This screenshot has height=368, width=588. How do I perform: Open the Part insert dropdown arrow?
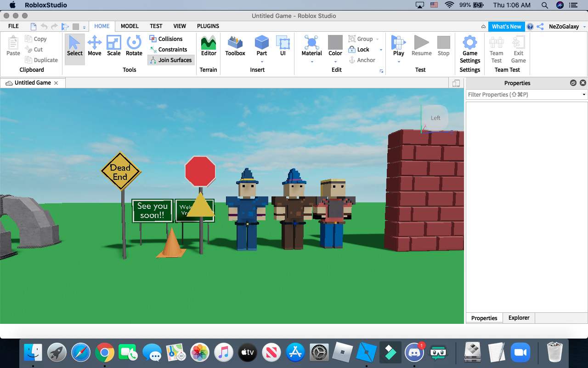click(x=261, y=61)
